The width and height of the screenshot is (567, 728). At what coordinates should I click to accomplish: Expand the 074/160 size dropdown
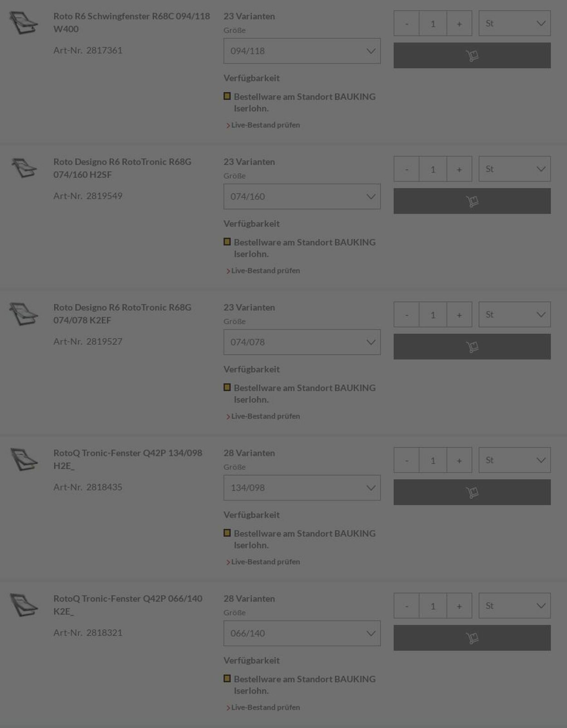[302, 196]
